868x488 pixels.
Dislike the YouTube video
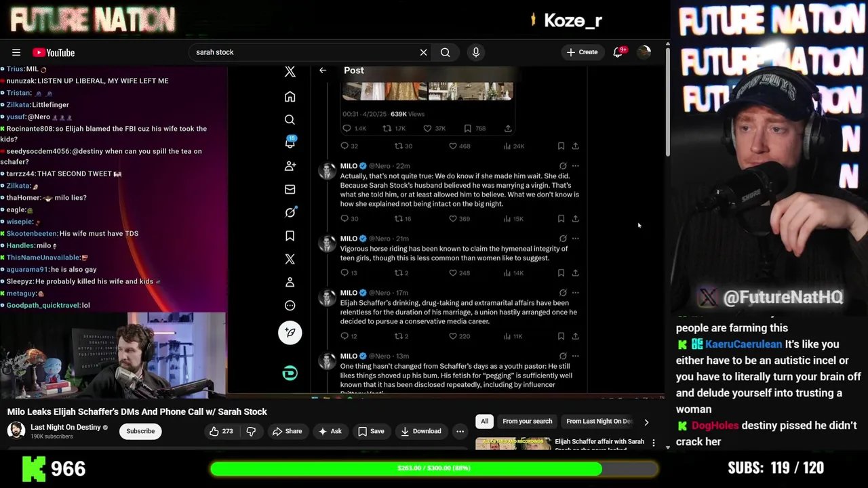tap(251, 431)
